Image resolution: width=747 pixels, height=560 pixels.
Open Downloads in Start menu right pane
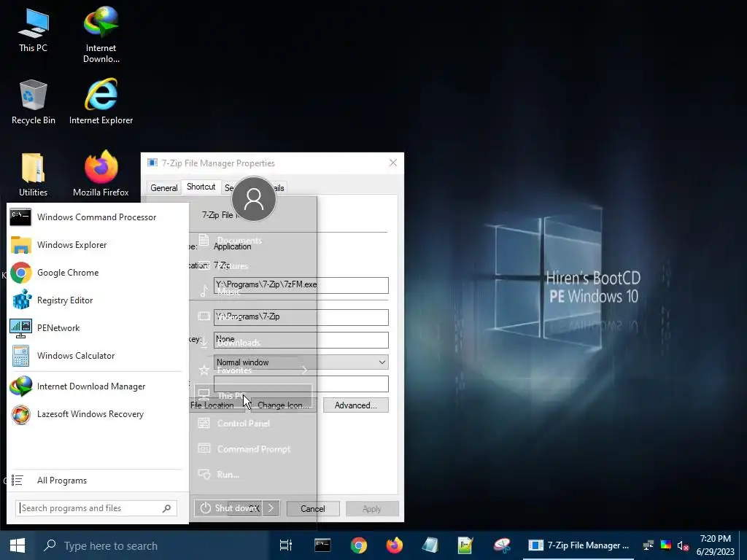pyautogui.click(x=253, y=343)
